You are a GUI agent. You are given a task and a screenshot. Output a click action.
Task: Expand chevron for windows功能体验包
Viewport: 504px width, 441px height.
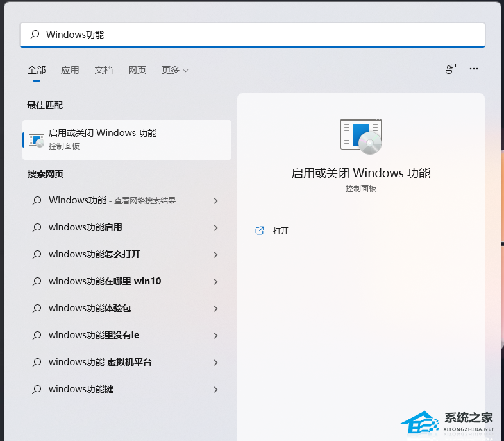215,309
